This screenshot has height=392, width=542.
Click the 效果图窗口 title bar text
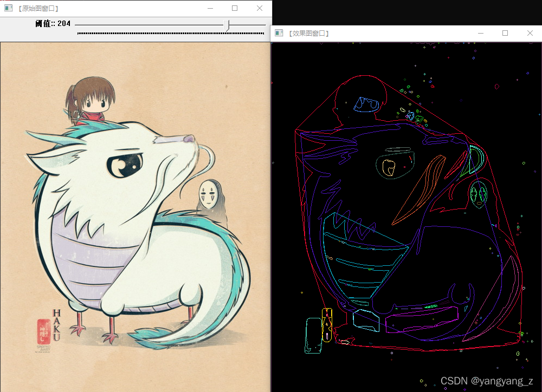point(309,33)
